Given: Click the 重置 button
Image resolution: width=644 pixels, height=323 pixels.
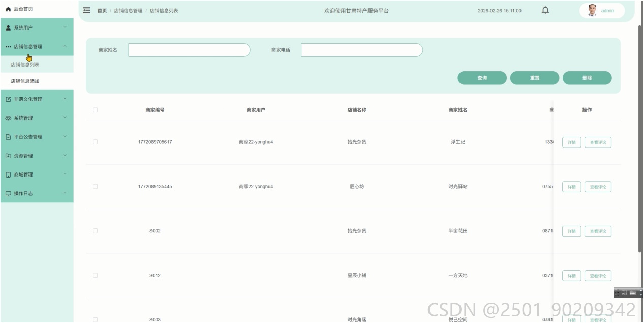Looking at the screenshot, I should [535, 78].
